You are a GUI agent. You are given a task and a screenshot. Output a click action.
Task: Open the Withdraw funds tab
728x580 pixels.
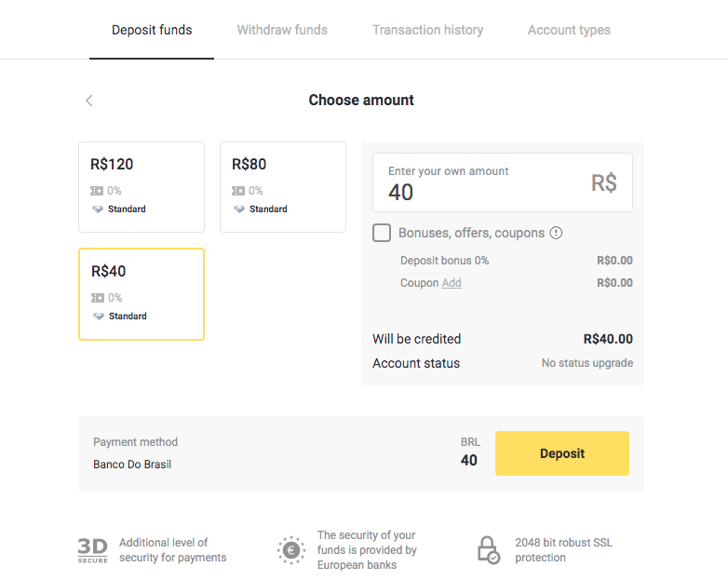tap(282, 30)
